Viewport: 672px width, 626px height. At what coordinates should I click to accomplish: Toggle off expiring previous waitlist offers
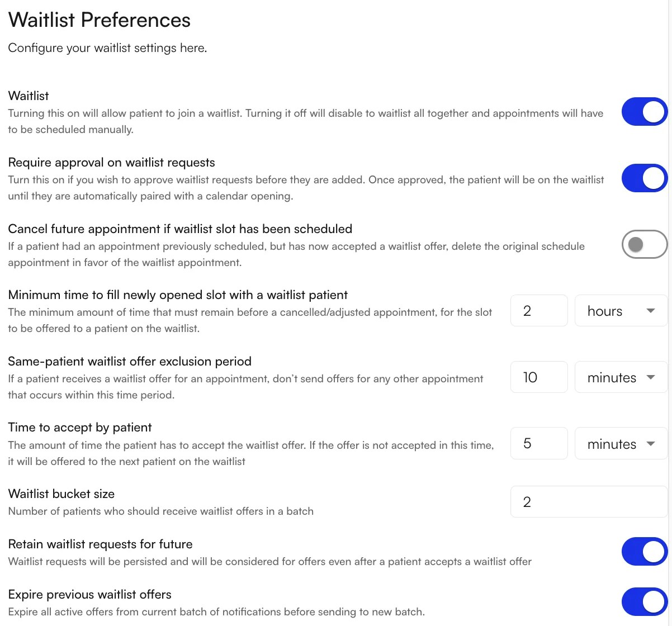coord(644,601)
